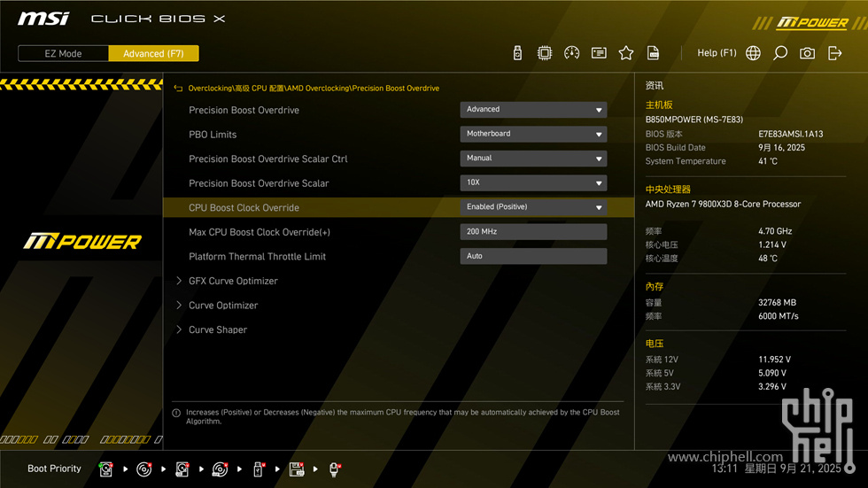Image resolution: width=868 pixels, height=488 pixels.
Task: Open Help (F1)
Action: (717, 53)
